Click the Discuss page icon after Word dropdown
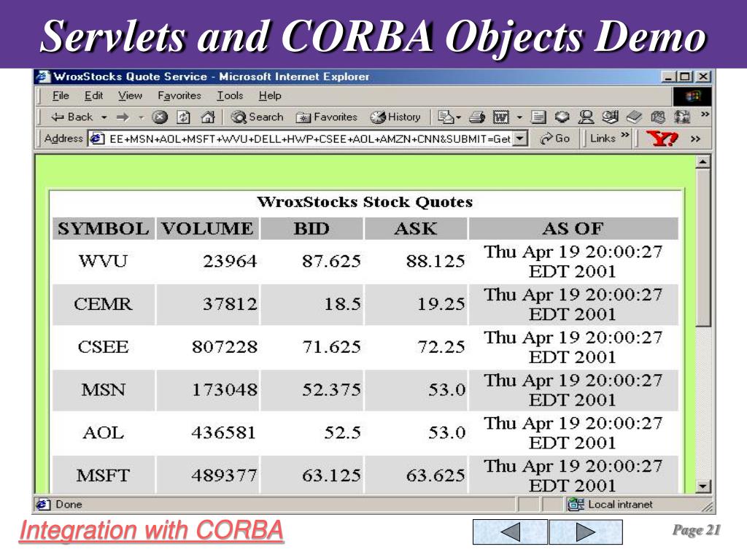This screenshot has width=747, height=560. [538, 117]
